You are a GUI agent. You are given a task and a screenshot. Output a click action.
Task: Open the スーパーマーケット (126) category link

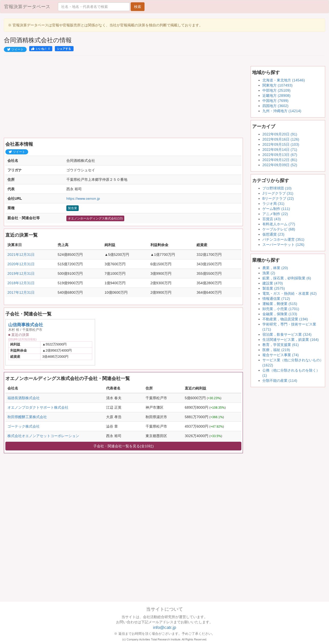point(283,245)
